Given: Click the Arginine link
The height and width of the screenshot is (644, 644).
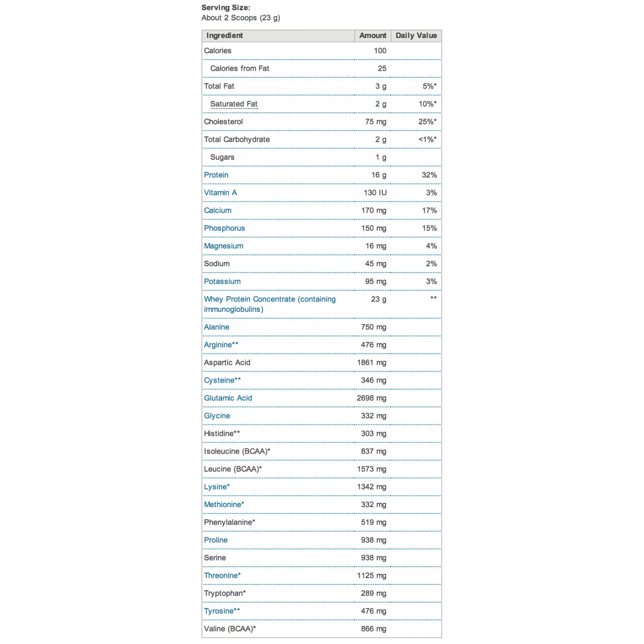Looking at the screenshot, I should (218, 345).
